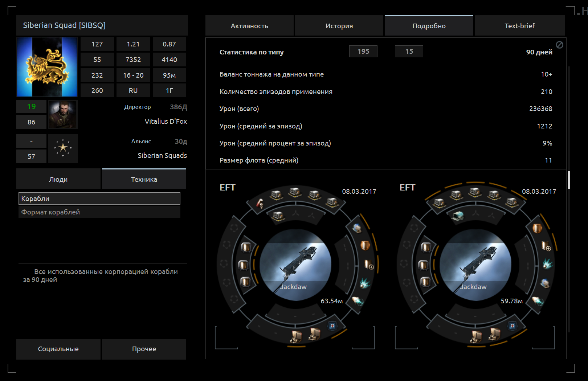The width and height of the screenshot is (588, 381).
Task: Click the 1.21 stat cell
Action: [133, 44]
